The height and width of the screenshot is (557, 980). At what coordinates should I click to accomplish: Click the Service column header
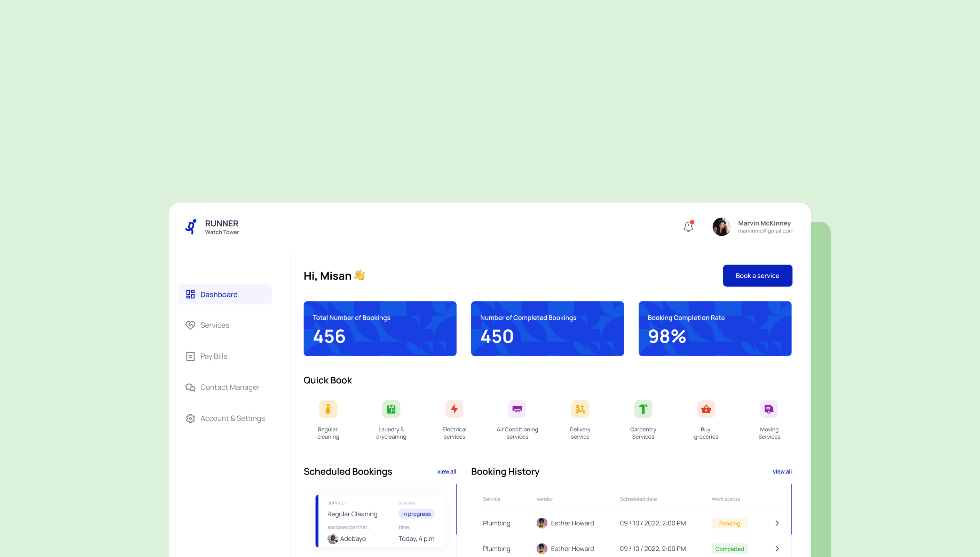tap(491, 499)
